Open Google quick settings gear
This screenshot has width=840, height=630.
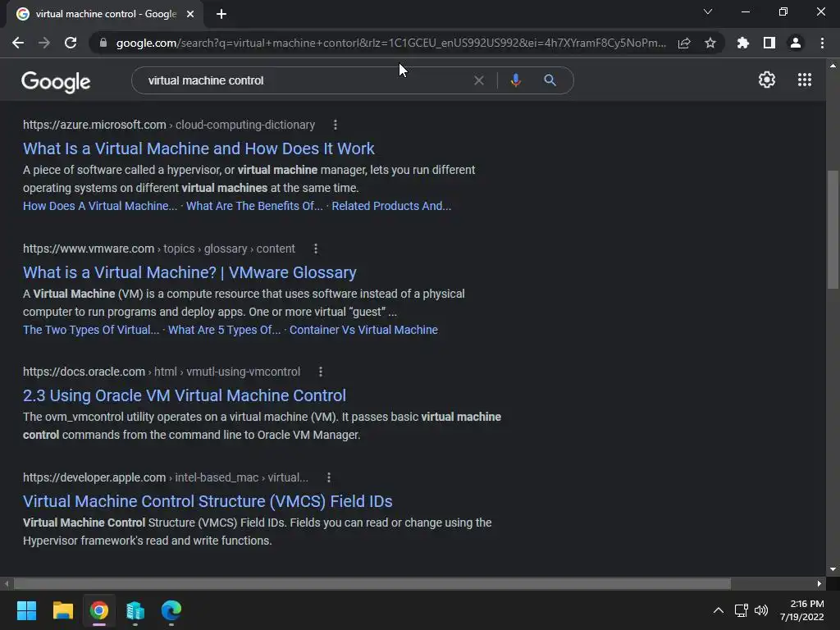[767, 80]
